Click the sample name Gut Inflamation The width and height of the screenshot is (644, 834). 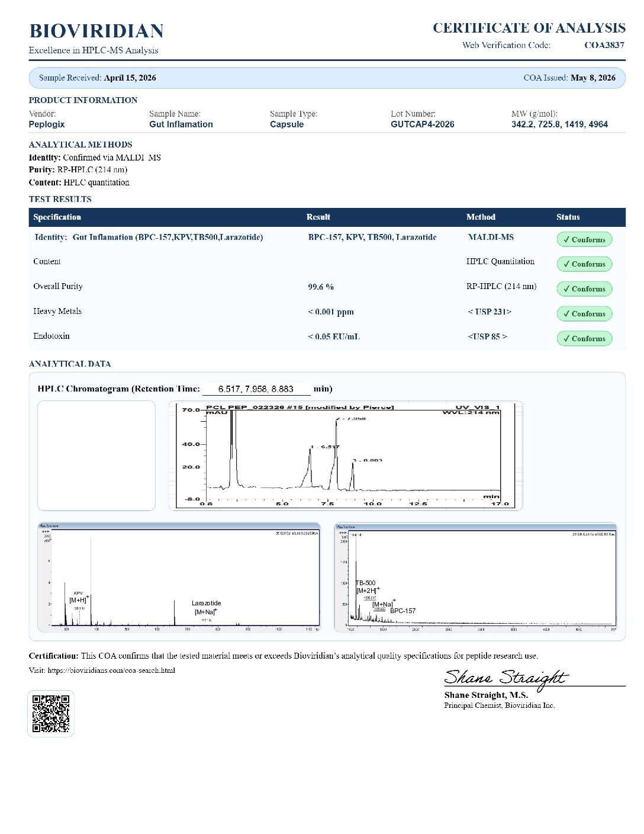coord(181,124)
